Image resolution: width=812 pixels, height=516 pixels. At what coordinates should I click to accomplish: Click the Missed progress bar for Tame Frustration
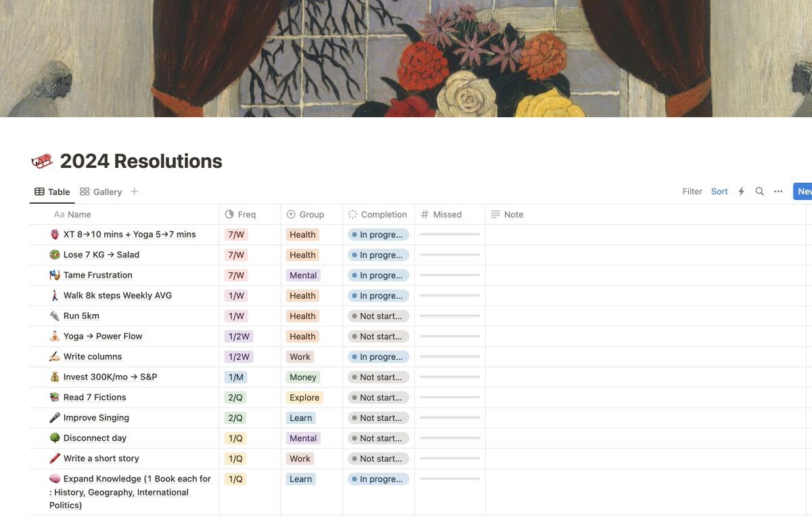[450, 275]
